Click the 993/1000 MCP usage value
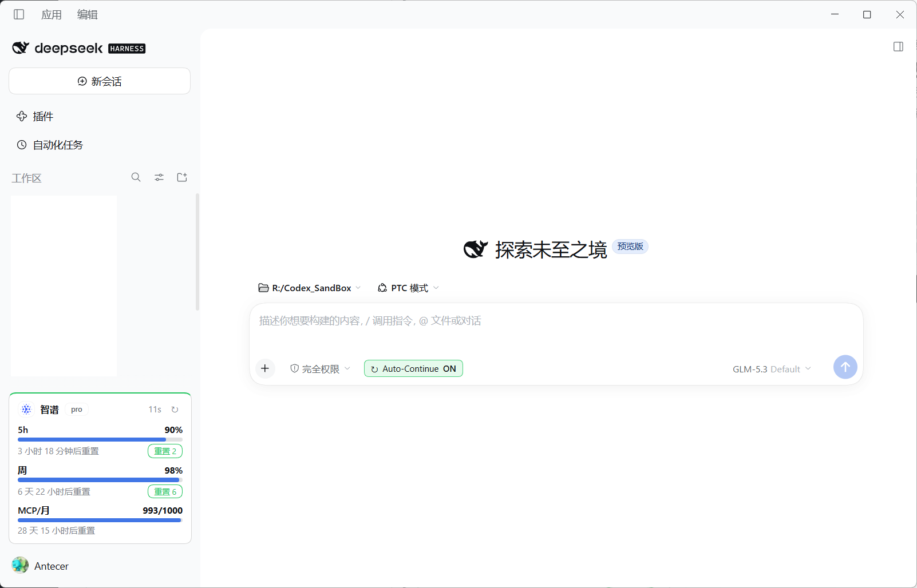This screenshot has height=588, width=917. coord(163,510)
